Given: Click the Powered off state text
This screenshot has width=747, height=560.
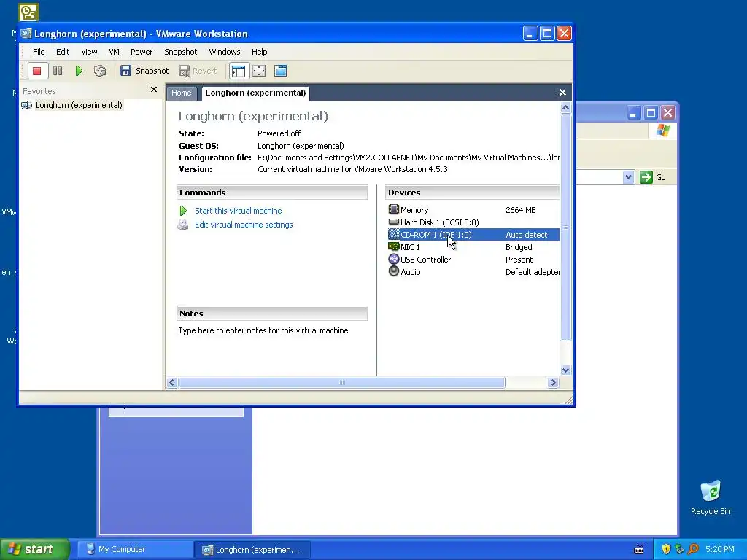Looking at the screenshot, I should coord(279,133).
